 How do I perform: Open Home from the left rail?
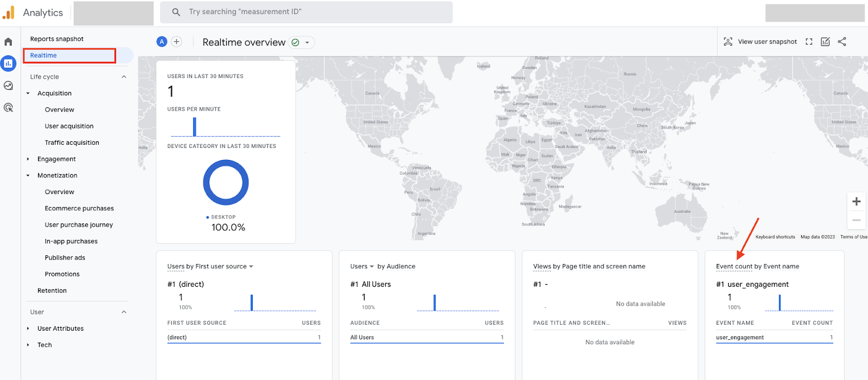(8, 42)
